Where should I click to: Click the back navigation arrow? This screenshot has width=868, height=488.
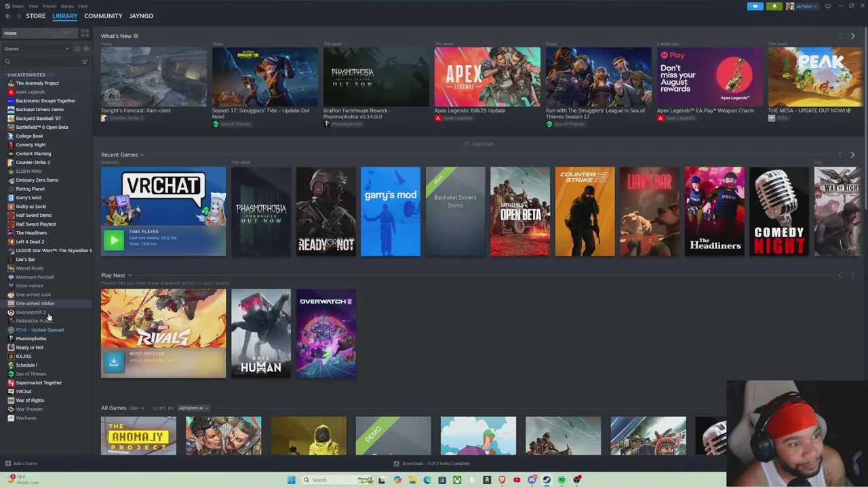click(x=8, y=16)
